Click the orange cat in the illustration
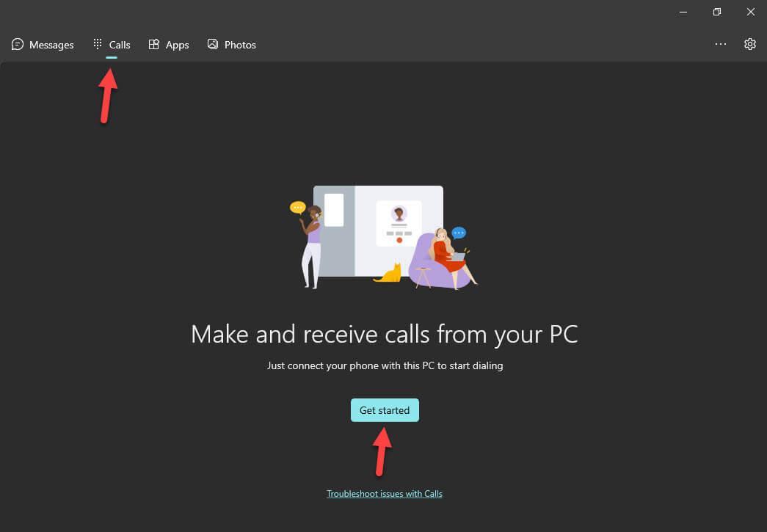Image resolution: width=767 pixels, height=532 pixels. [x=389, y=274]
